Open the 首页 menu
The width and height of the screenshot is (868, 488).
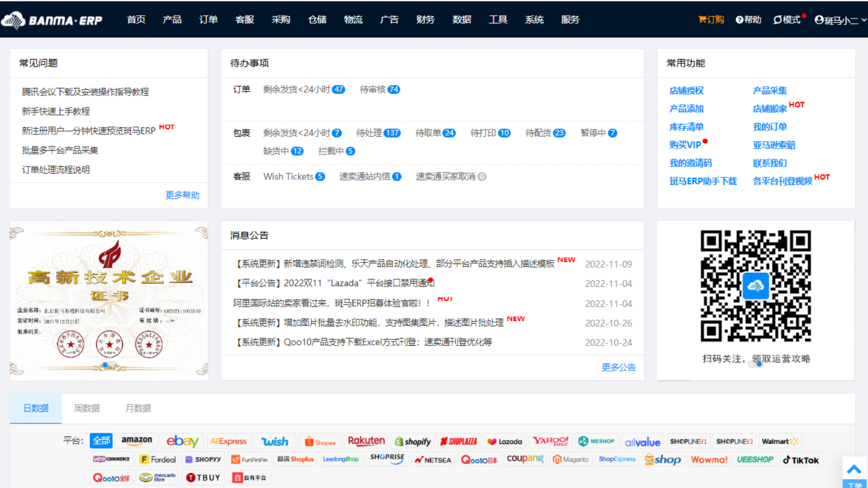[136, 20]
